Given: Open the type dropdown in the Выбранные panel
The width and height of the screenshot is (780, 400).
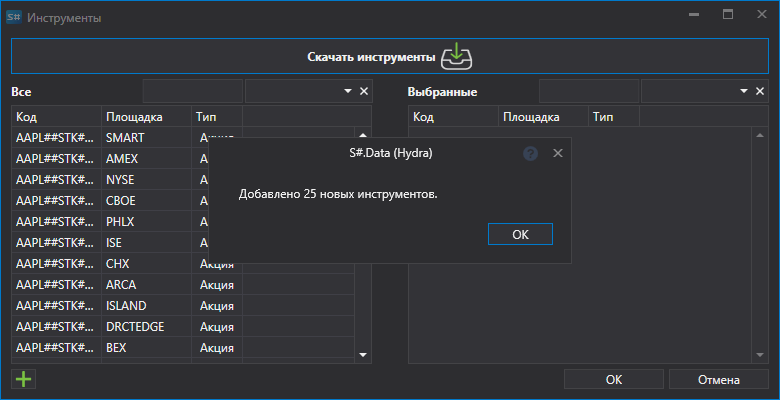Looking at the screenshot, I should coord(744,91).
